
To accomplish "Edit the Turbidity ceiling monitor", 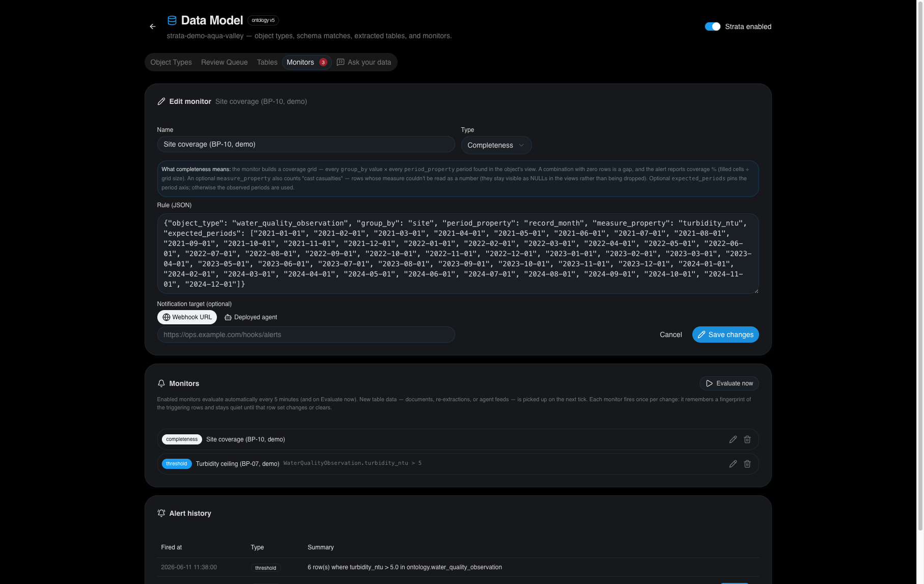I will click(x=733, y=464).
